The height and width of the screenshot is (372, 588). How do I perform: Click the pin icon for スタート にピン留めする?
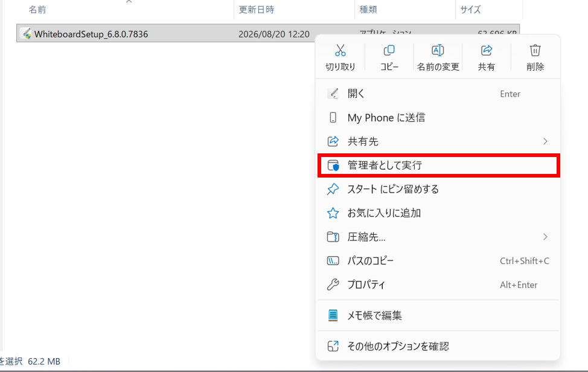click(333, 189)
